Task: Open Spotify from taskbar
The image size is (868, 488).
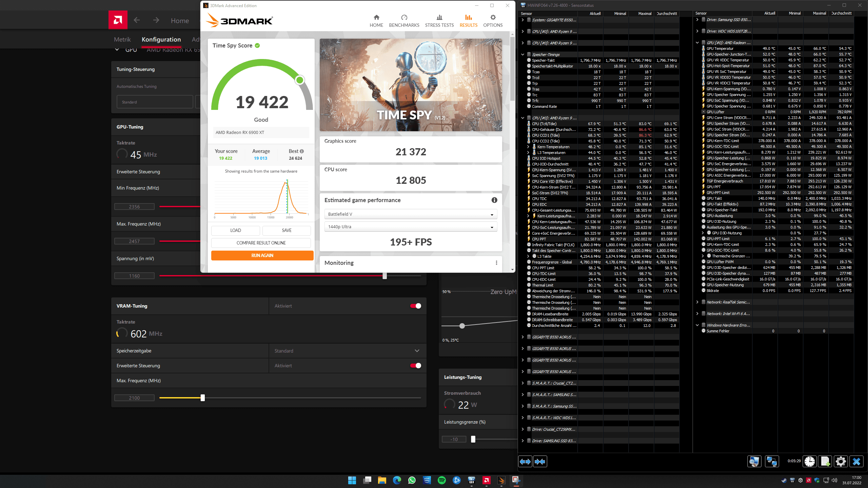Action: click(x=441, y=480)
